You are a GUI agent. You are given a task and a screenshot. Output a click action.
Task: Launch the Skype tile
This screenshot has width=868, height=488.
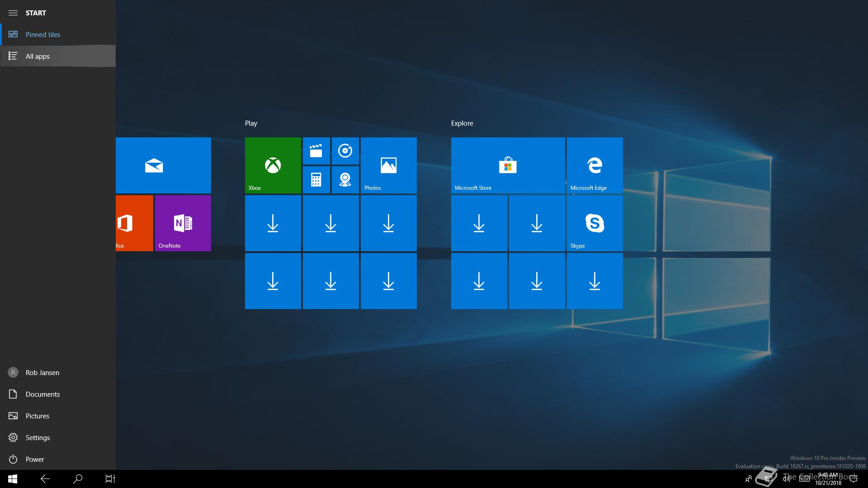click(595, 223)
